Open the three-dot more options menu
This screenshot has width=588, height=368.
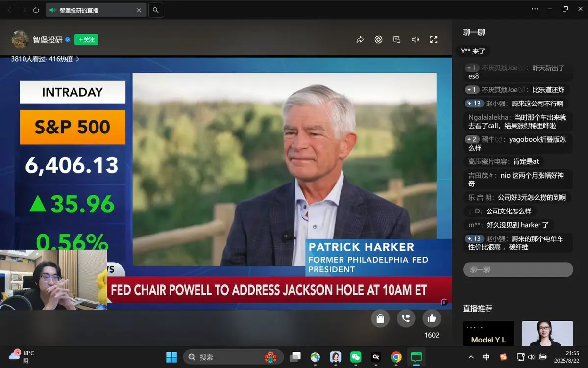535,9
